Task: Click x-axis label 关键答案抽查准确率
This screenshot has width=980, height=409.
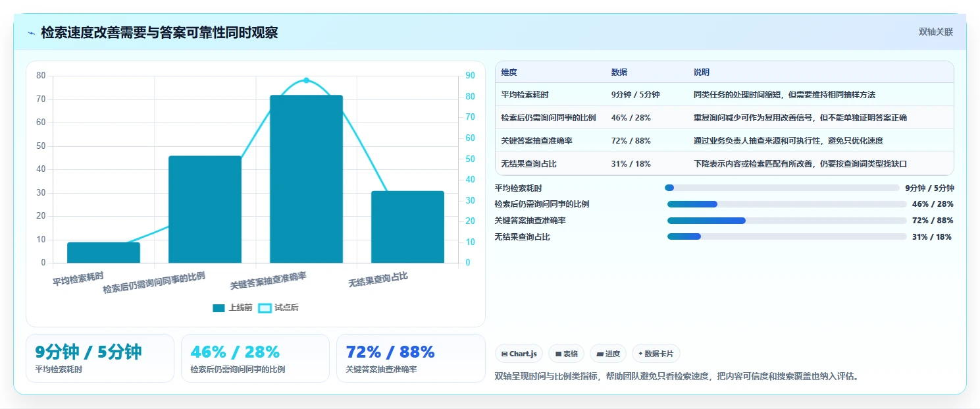Action: pyautogui.click(x=268, y=281)
